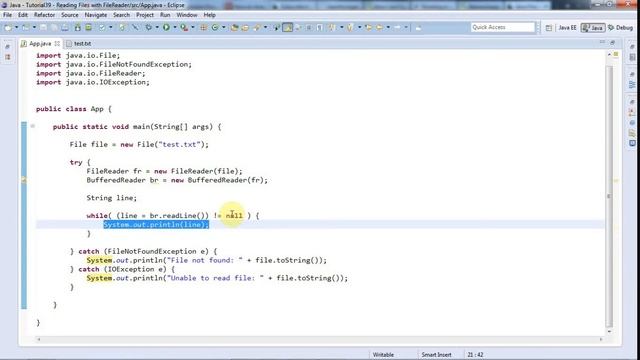The image size is (640, 360).
Task: Click the New Java Class icon
Action: coord(215,27)
